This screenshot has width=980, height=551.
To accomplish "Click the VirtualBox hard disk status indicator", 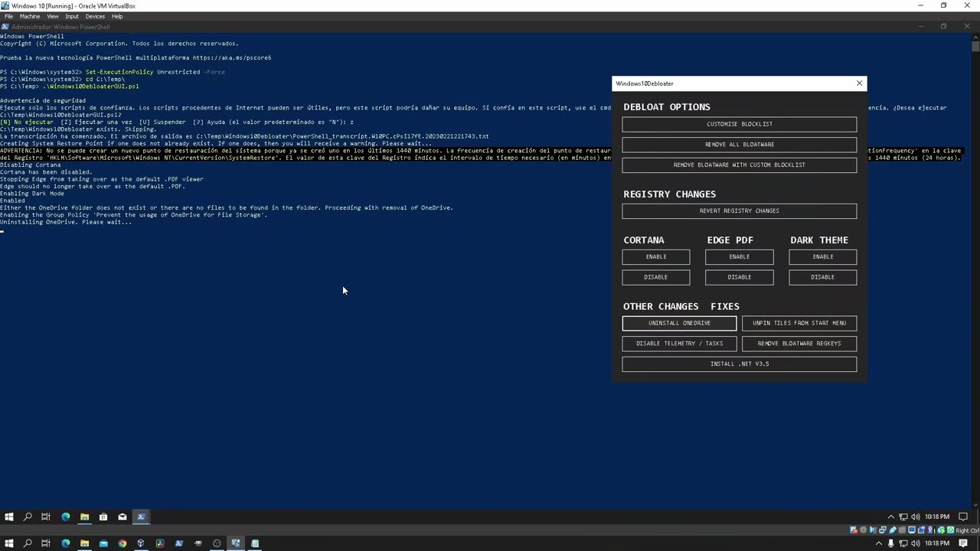I will [853, 530].
